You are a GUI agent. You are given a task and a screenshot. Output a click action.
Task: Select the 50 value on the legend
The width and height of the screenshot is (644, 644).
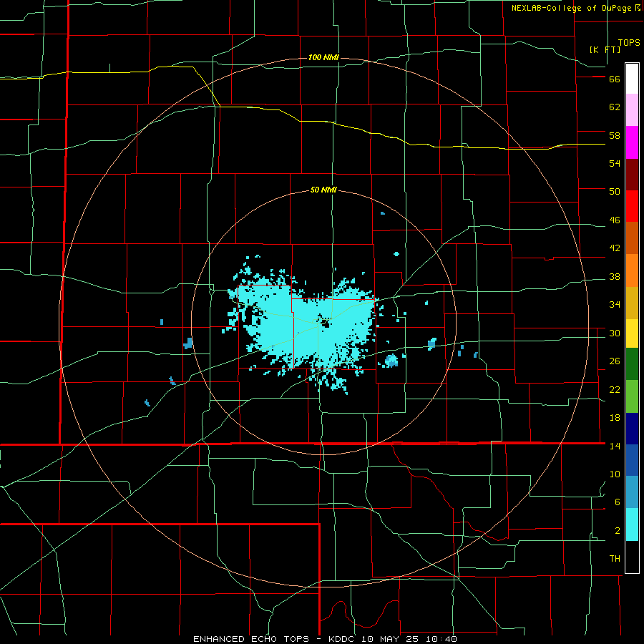[615, 192]
